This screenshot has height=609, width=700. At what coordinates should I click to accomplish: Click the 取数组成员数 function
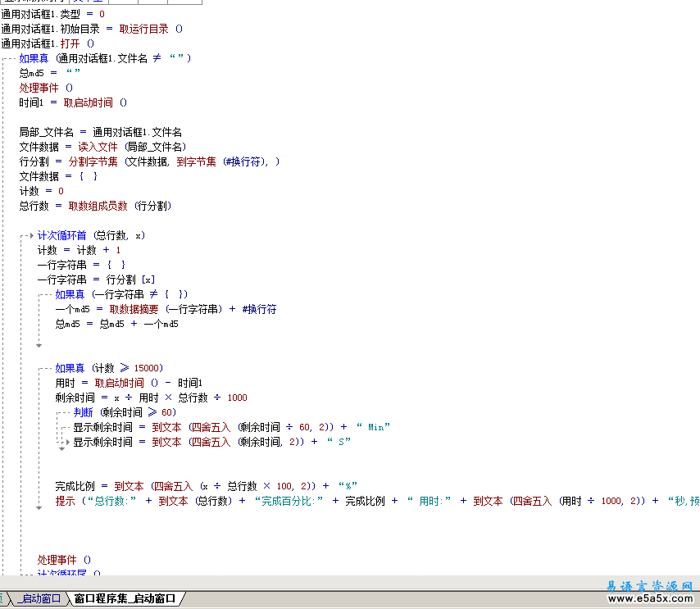(x=98, y=206)
